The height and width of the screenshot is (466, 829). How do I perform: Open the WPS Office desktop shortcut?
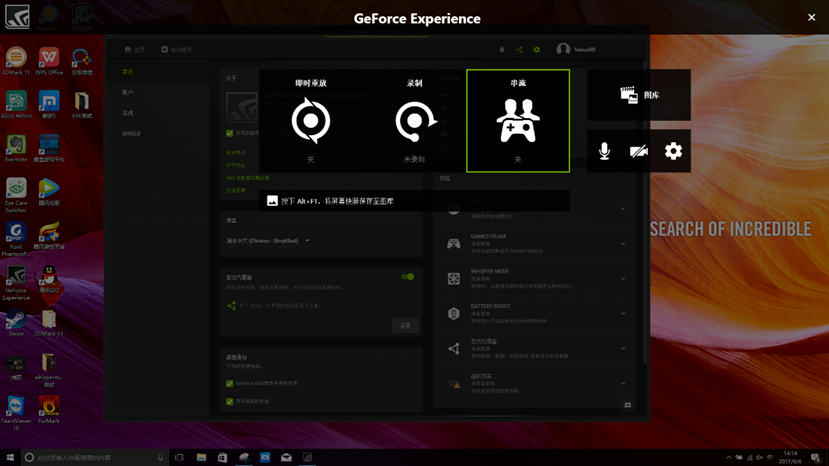(x=49, y=61)
